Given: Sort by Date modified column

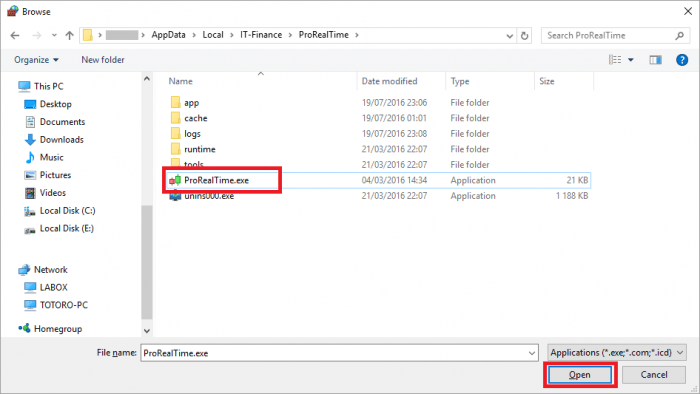Looking at the screenshot, I should [389, 81].
